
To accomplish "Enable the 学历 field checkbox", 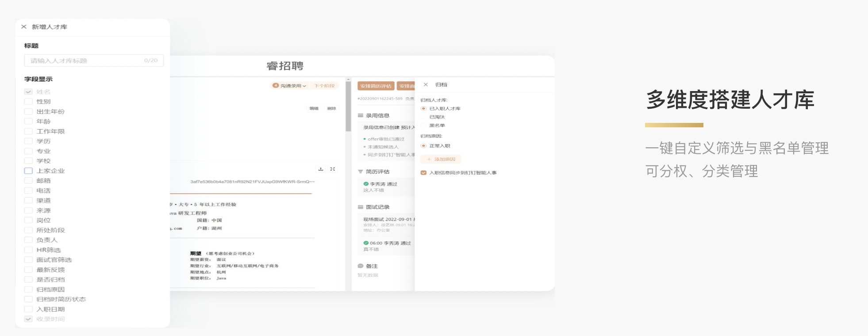I will pyautogui.click(x=28, y=141).
